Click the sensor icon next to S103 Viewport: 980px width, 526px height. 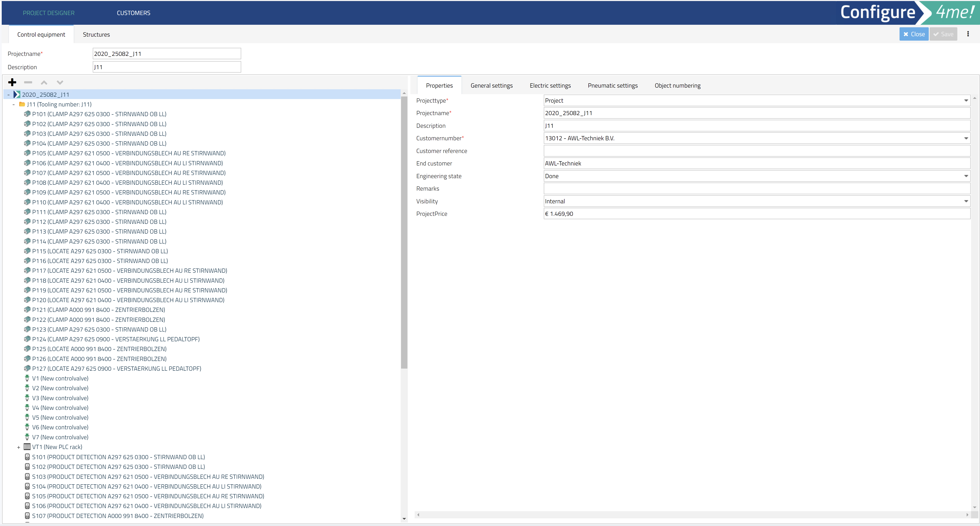pyautogui.click(x=27, y=476)
